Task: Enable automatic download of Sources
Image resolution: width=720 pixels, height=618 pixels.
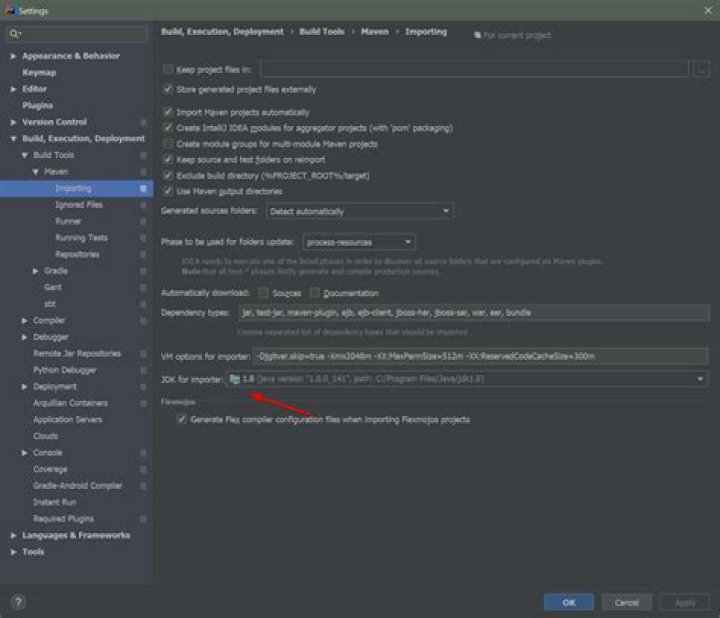Action: 264,292
